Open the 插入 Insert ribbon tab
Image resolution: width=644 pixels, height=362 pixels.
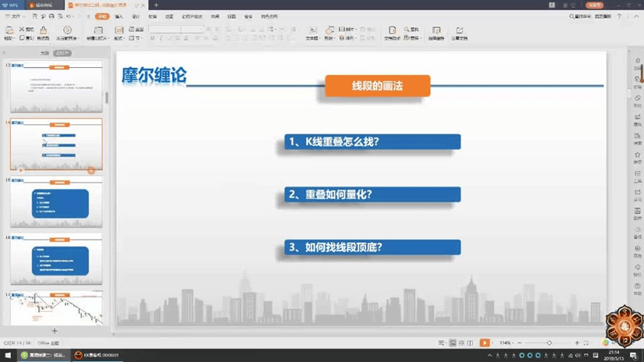119,16
